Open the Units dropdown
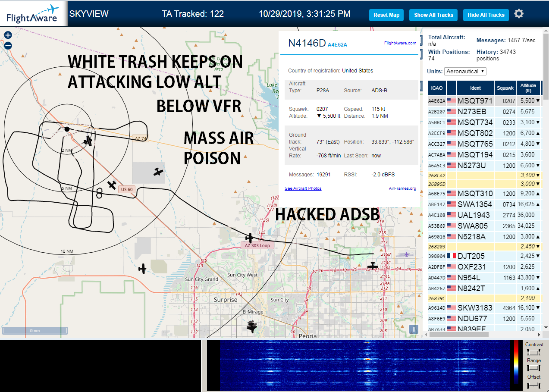 (466, 71)
